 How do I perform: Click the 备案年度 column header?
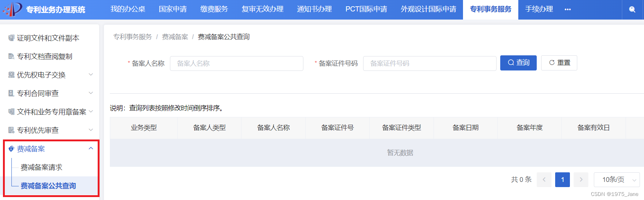pos(530,128)
